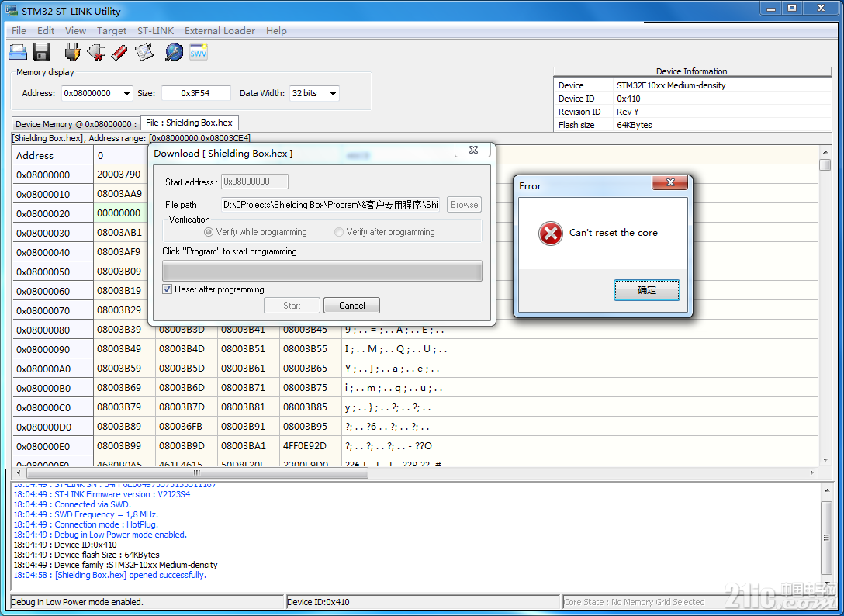Click the red X error icon in Error dialog

551,234
